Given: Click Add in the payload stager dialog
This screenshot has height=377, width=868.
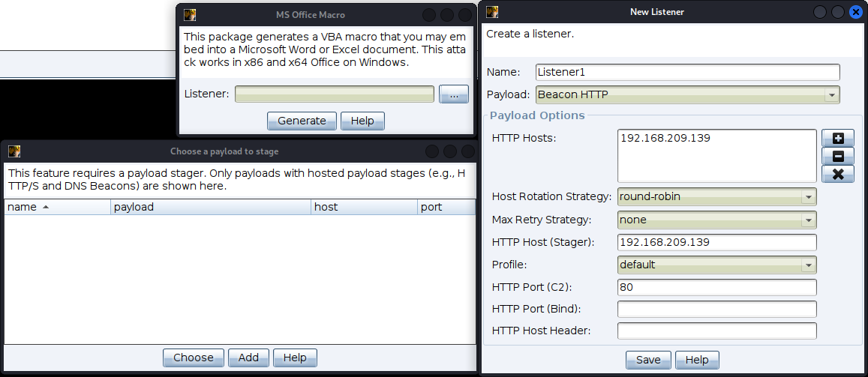Looking at the screenshot, I should click(248, 358).
